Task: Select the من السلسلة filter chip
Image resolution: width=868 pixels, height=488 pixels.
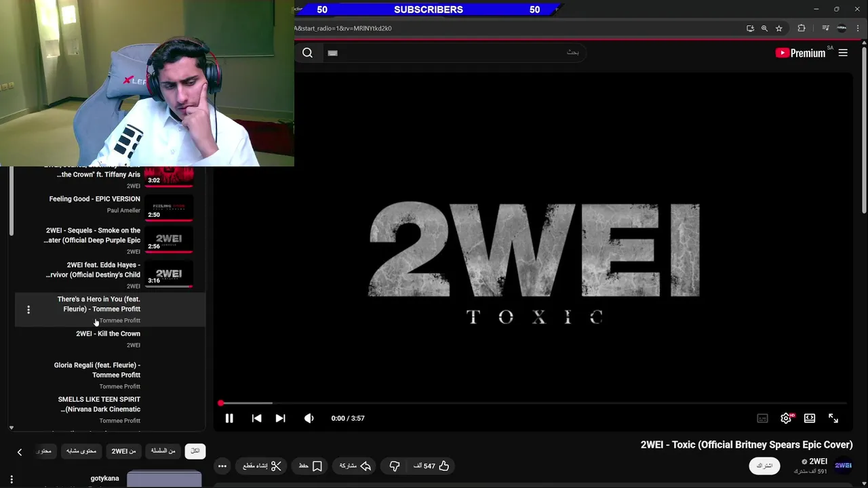Action: [163, 451]
